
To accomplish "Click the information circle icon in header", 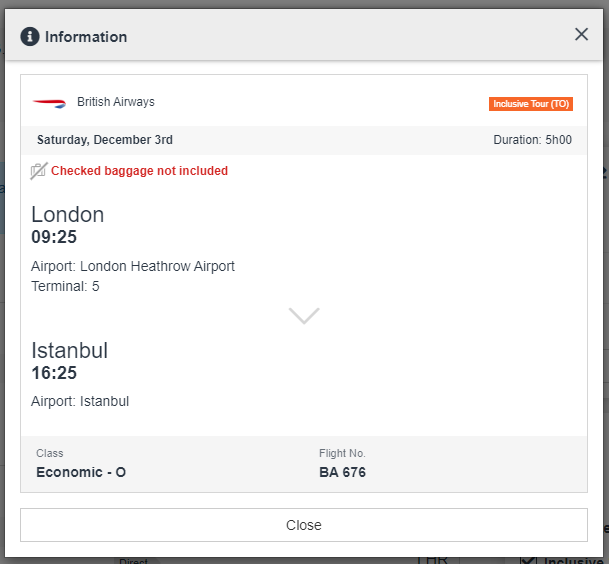I will coord(30,37).
